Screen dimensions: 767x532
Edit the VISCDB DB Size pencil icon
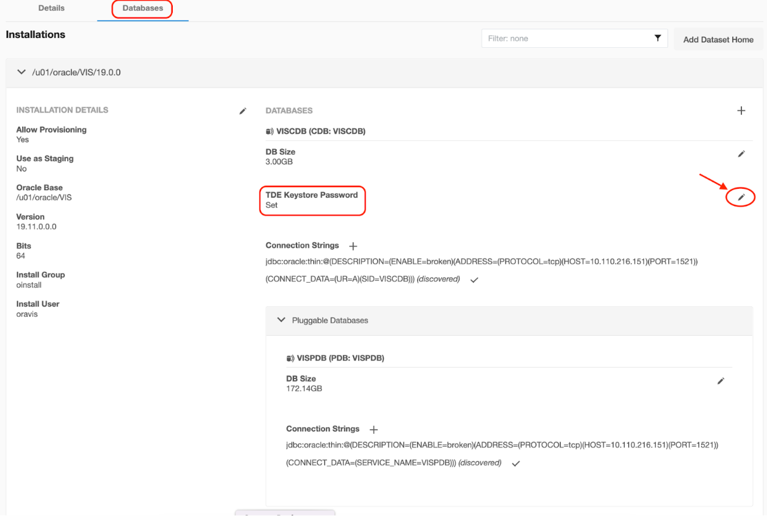point(741,154)
